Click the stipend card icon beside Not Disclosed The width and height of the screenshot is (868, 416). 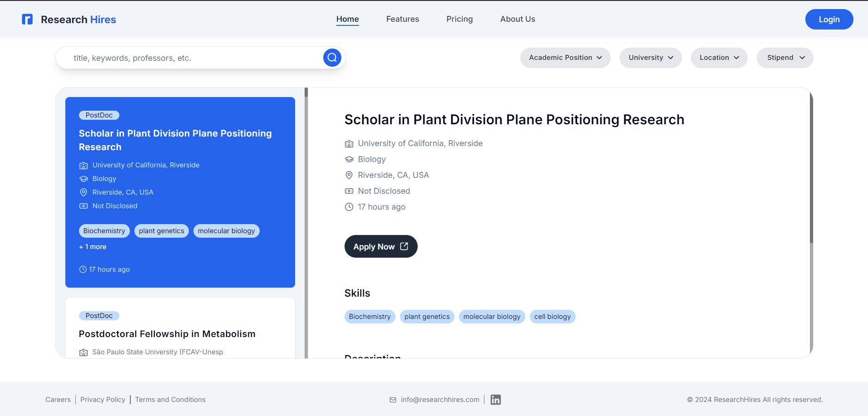[349, 191]
